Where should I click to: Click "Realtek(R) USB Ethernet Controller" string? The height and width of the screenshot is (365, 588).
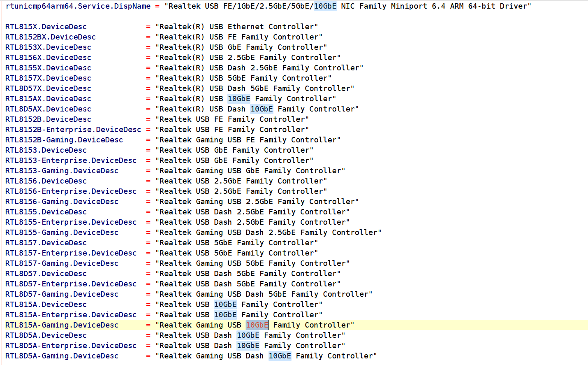click(x=237, y=27)
